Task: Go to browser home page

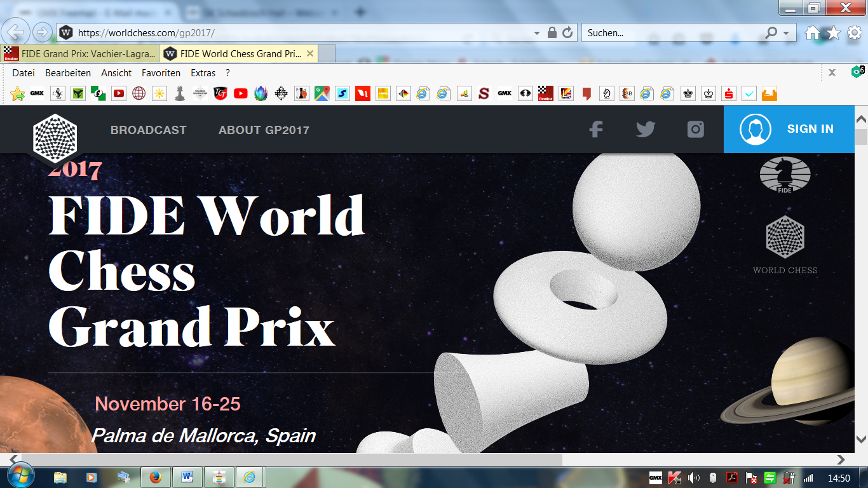Action: 813,32
